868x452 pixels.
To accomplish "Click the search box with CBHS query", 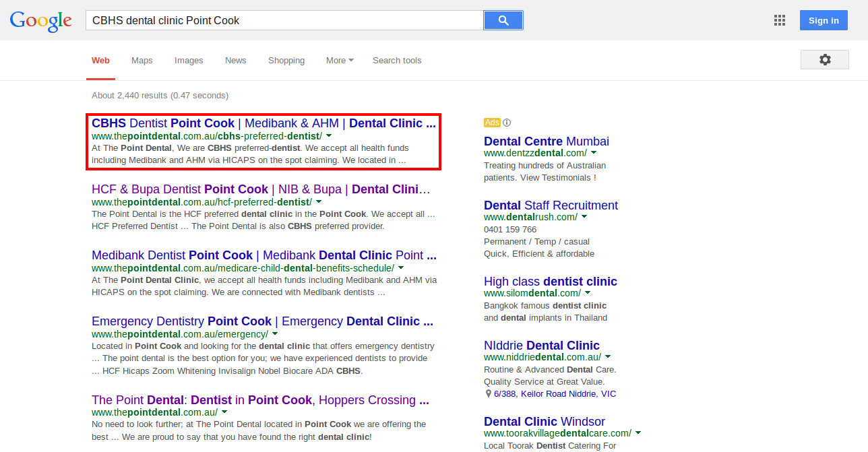I will (x=284, y=20).
